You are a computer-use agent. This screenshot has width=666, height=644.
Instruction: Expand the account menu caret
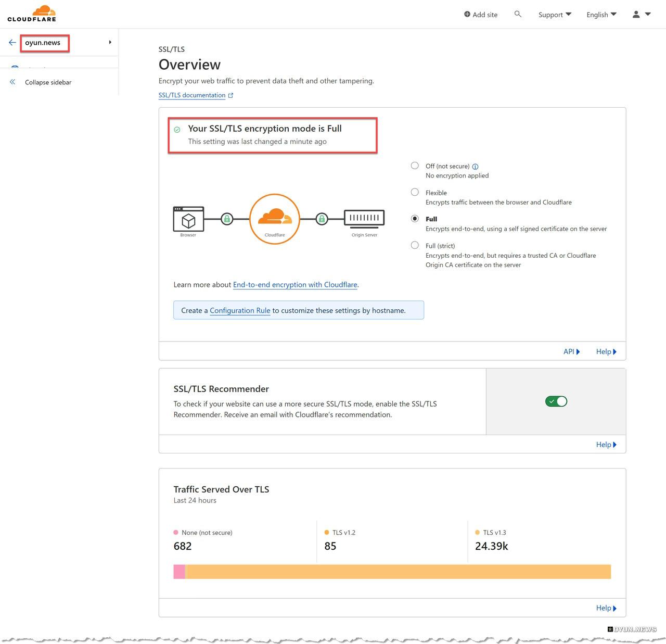click(x=648, y=14)
